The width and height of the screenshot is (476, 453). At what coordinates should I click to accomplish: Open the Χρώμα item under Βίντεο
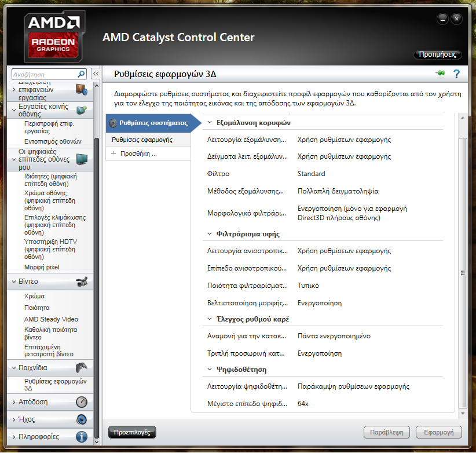[x=34, y=296]
